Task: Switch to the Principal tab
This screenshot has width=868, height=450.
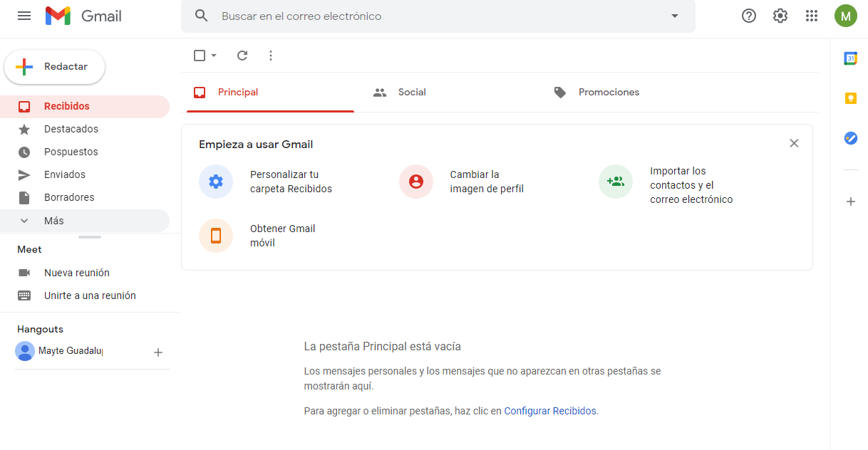Action: tap(270, 92)
